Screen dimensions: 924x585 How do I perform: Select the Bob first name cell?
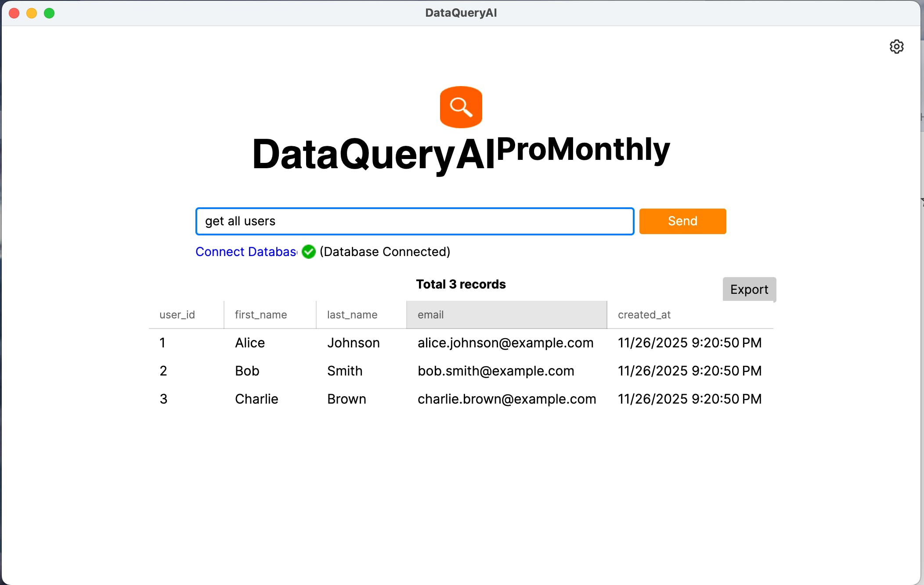[247, 371]
